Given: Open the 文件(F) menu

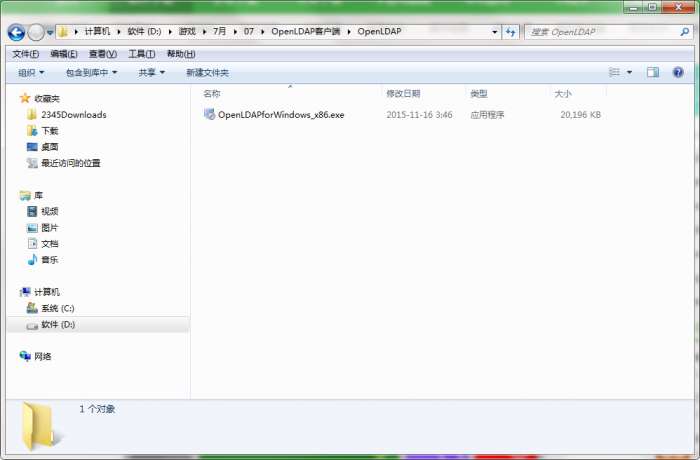Looking at the screenshot, I should pos(25,54).
